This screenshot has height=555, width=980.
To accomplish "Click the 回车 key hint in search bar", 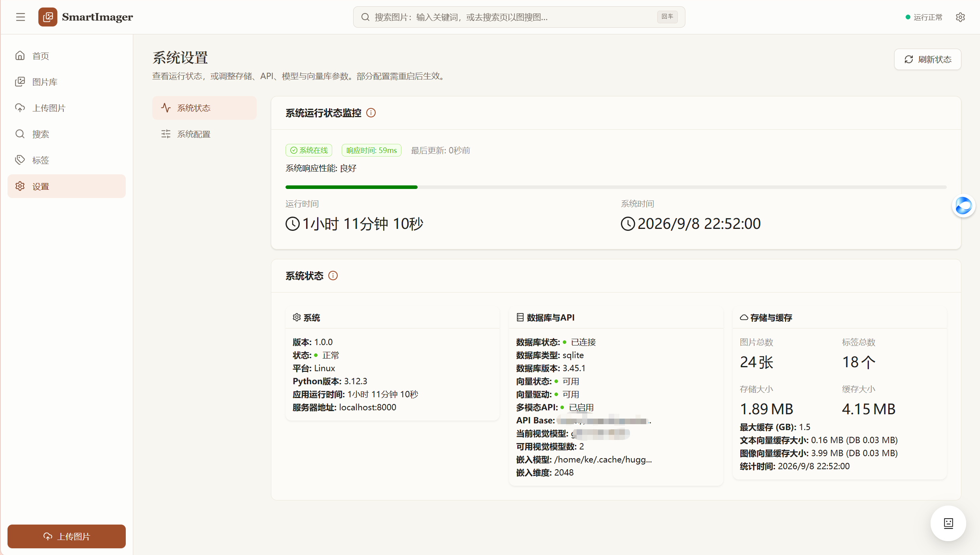I will click(x=667, y=17).
